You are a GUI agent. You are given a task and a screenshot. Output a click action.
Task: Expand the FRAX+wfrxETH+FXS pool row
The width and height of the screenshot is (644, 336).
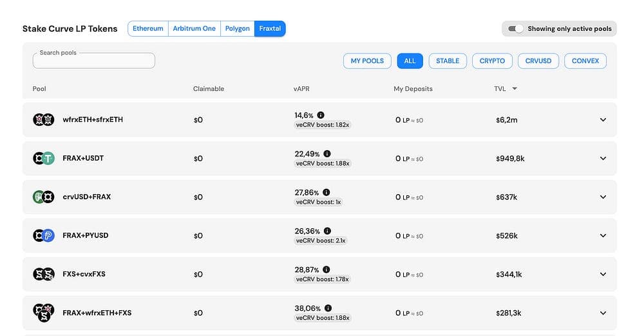coord(603,313)
